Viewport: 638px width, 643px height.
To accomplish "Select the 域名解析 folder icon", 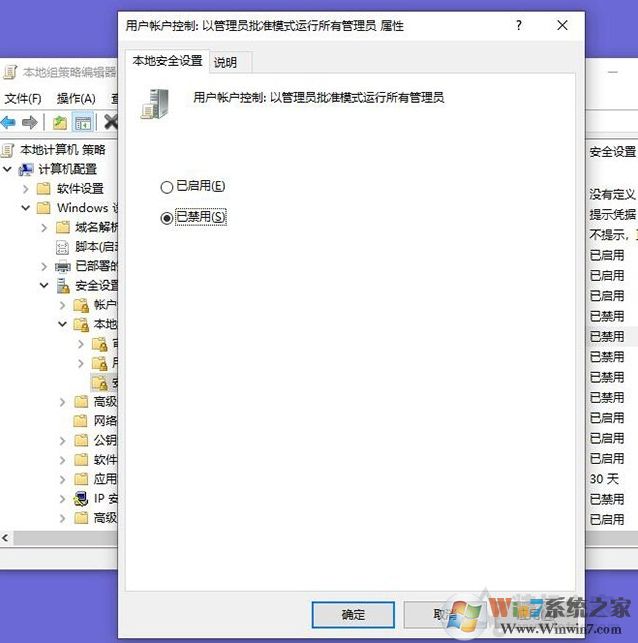I will [62, 227].
